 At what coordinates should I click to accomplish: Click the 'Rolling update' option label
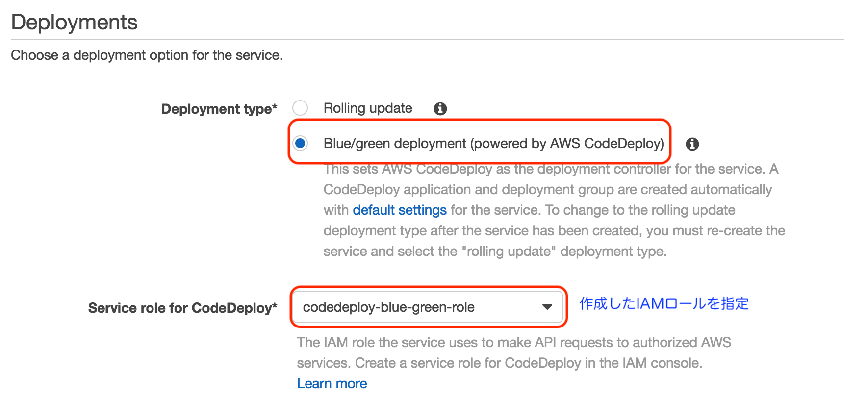368,108
